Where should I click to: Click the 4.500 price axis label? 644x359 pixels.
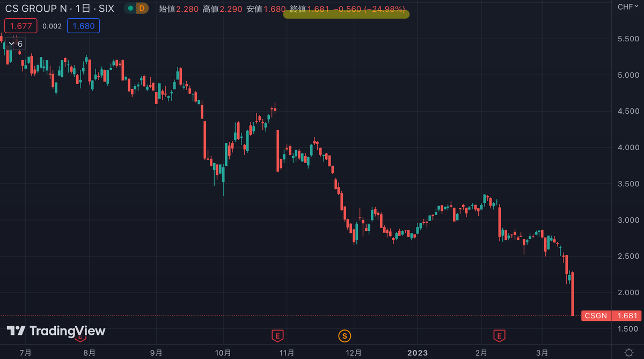point(628,111)
